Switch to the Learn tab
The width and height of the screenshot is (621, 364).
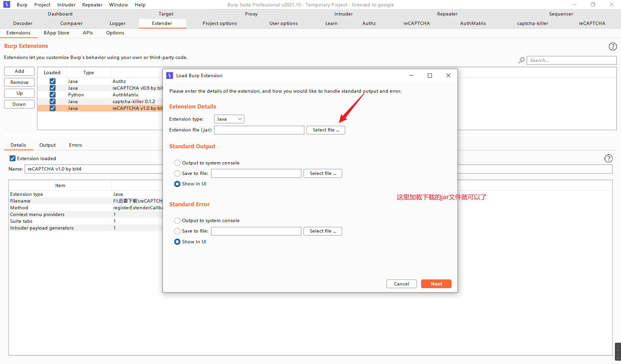[x=331, y=23]
